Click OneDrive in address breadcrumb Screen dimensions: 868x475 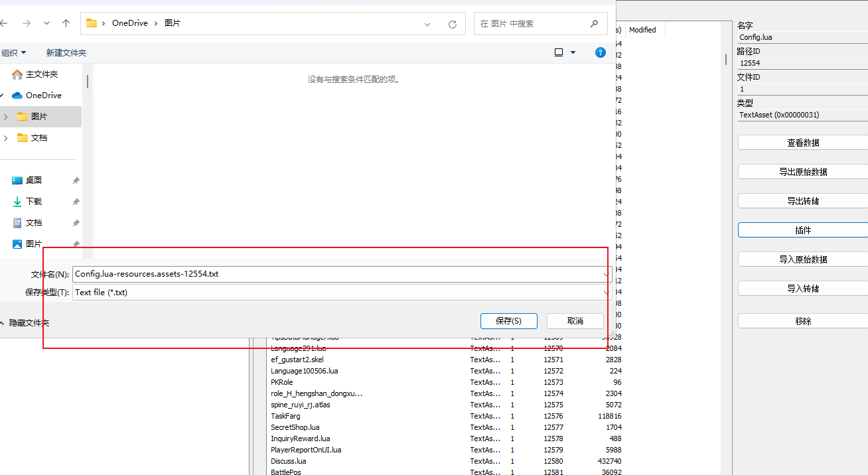click(130, 23)
